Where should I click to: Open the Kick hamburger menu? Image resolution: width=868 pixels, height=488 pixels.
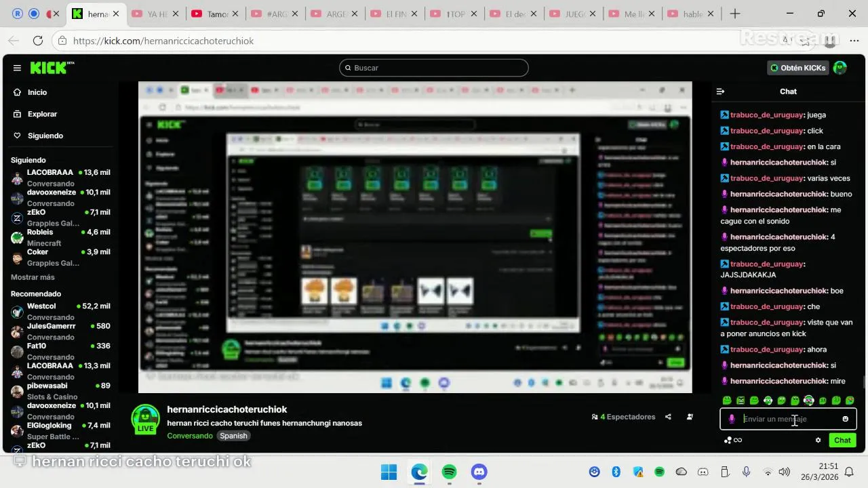click(x=17, y=68)
